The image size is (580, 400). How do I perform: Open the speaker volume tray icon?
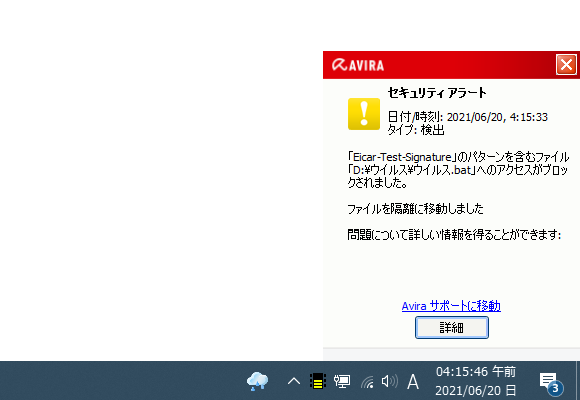pyautogui.click(x=389, y=381)
